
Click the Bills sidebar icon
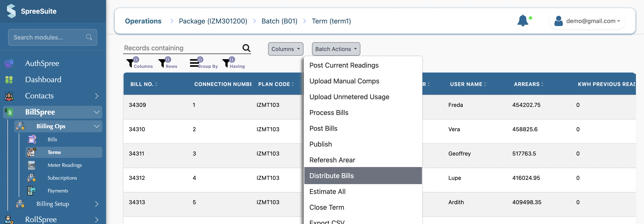point(32,139)
